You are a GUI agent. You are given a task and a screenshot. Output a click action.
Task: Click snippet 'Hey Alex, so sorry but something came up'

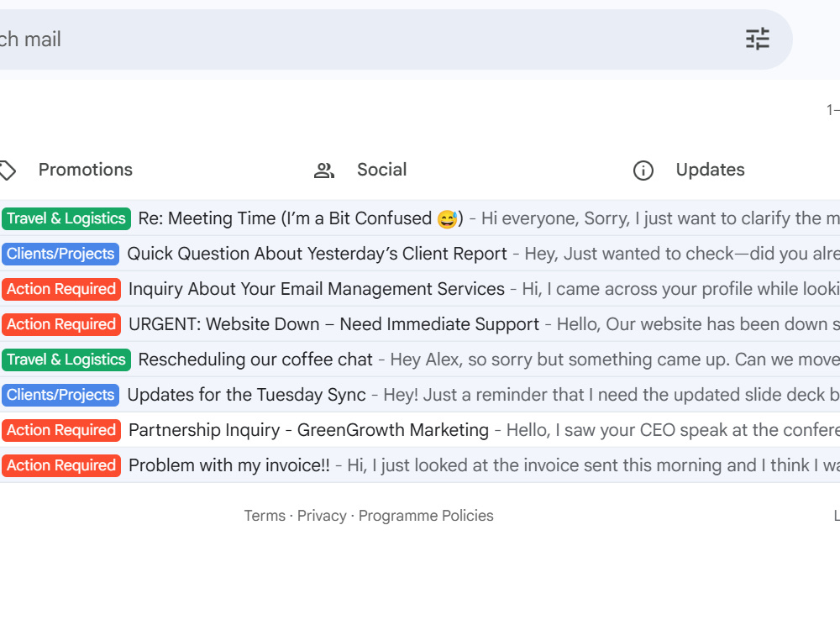coord(615,360)
